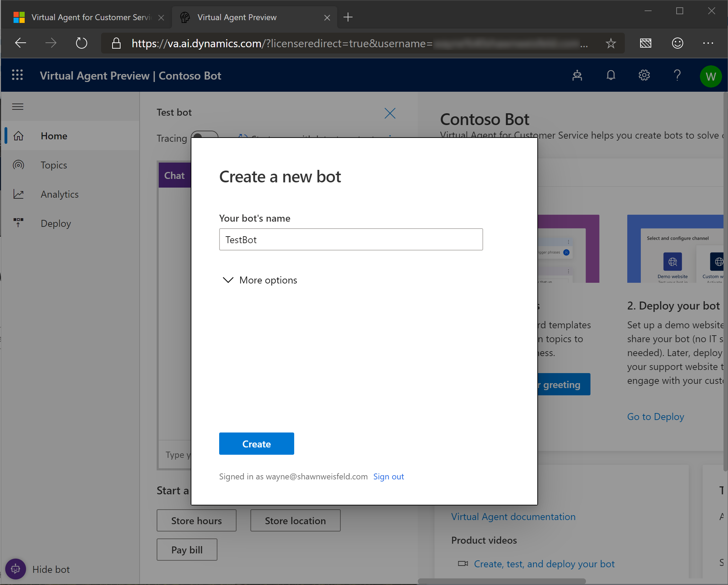Add page to favorites star icon

[611, 43]
